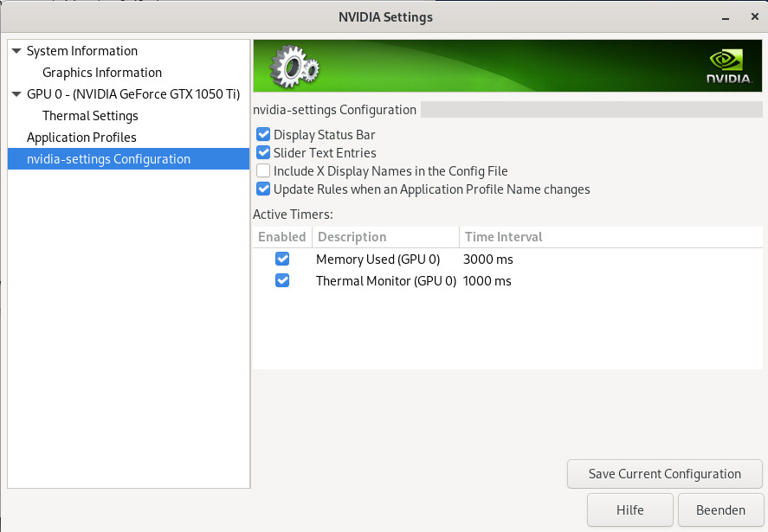Open Graphics Information page
Screen dimensions: 768x532
click(102, 73)
